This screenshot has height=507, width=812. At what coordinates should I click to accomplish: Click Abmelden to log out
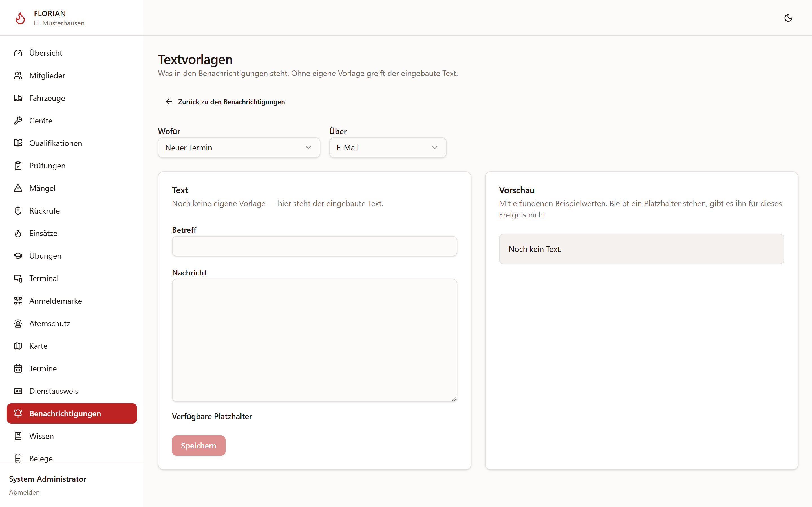(24, 492)
